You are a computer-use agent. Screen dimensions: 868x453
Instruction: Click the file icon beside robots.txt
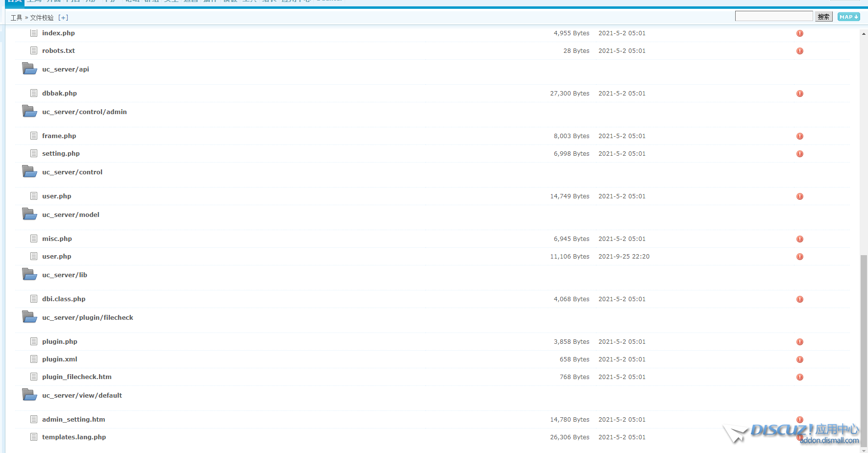click(x=34, y=50)
